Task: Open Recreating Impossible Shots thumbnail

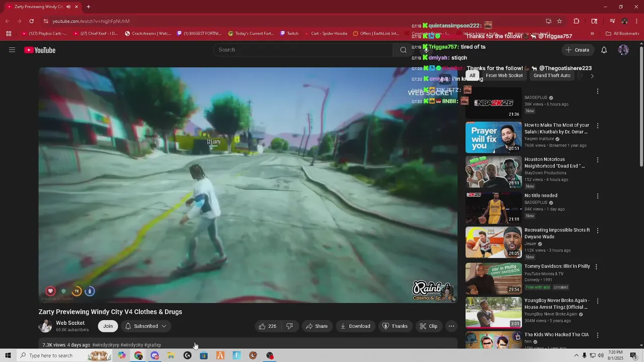Action: [494, 242]
